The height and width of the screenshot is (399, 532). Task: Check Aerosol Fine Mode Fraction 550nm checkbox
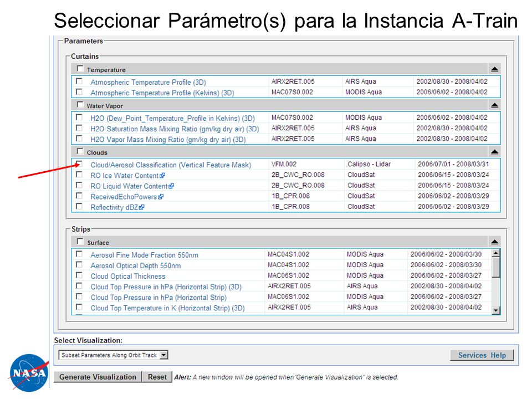79,254
